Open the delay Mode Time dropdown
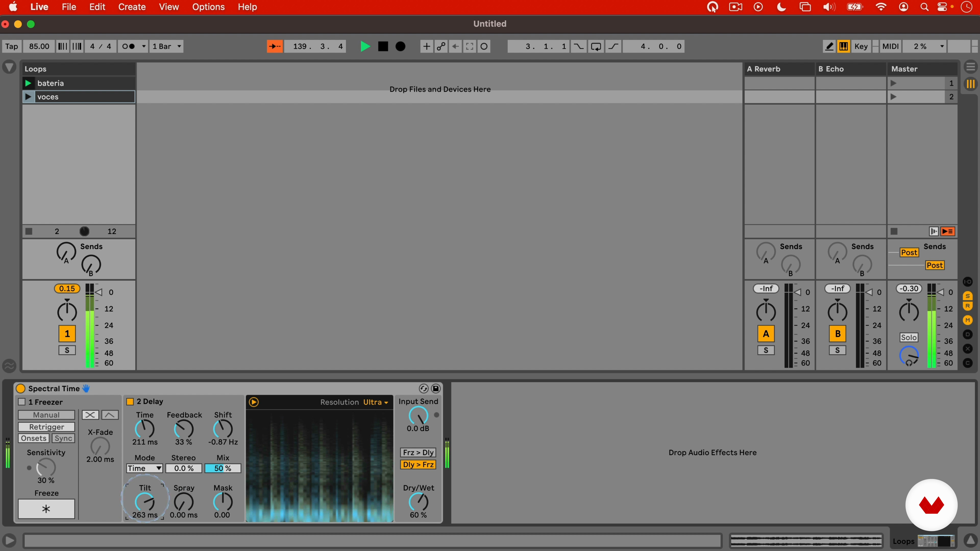The width and height of the screenshot is (980, 551). (144, 468)
